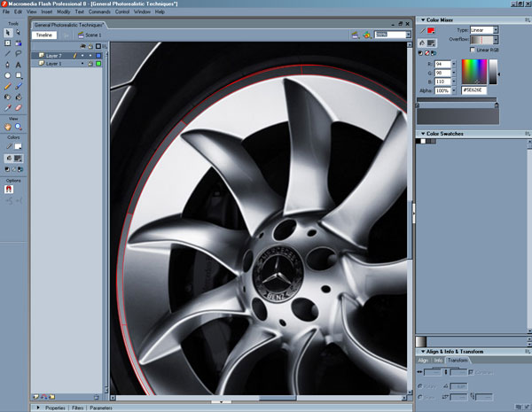This screenshot has height=412, width=532.
Task: Select the Oval tool
Action: point(8,75)
